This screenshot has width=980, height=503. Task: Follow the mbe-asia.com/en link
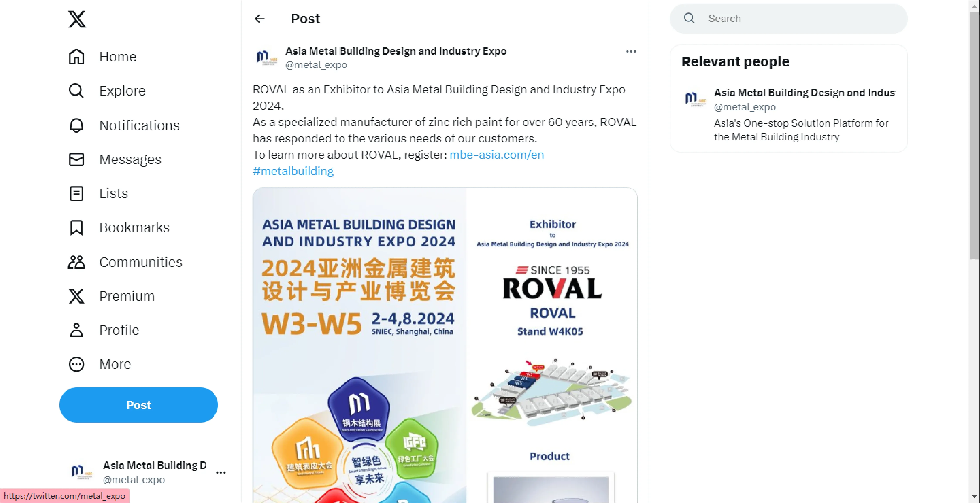(497, 155)
